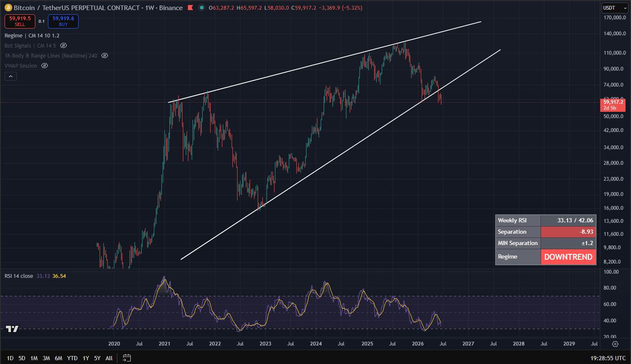Click the low value L58,030.0
This screenshot has height=364, width=631.
coord(277,8)
